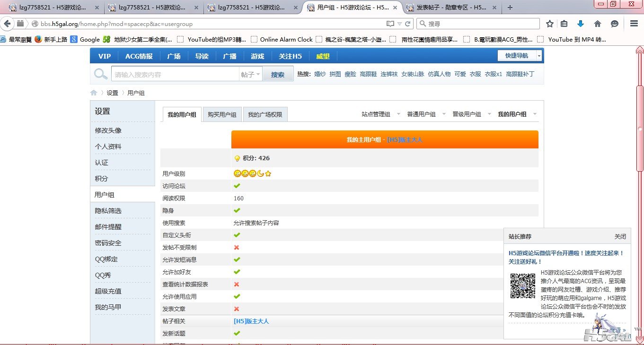The height and width of the screenshot is (345, 644).
Task: Reload the page with the refresh icon
Action: (407, 24)
